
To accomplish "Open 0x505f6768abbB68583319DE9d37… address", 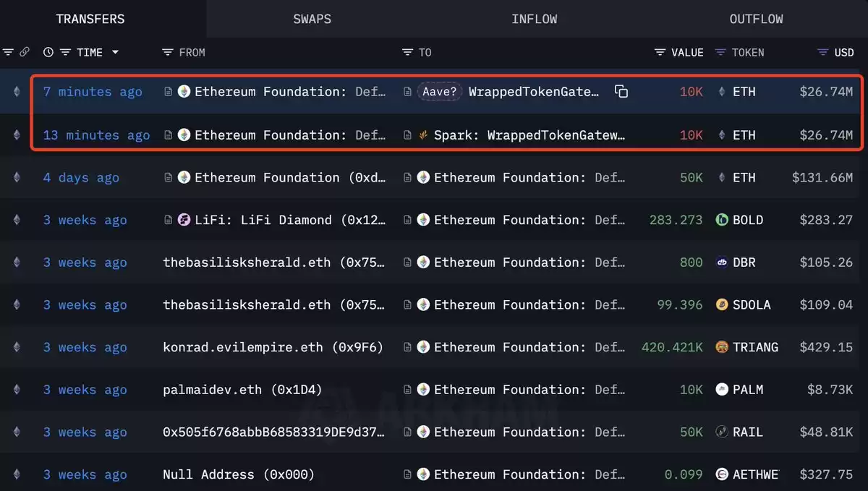I will (x=274, y=432).
